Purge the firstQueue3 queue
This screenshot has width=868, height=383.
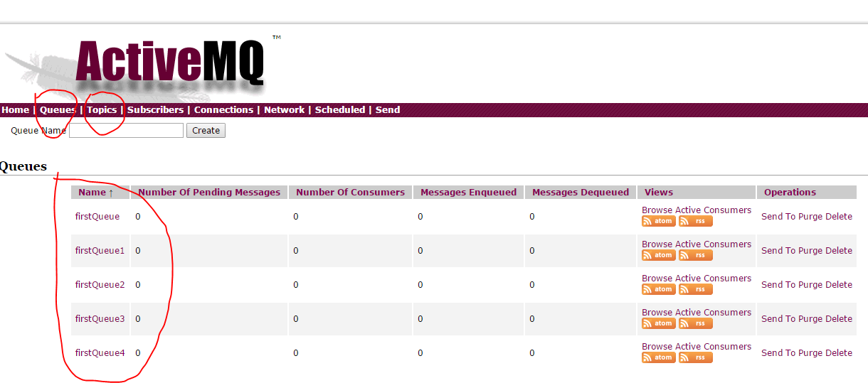click(810, 319)
